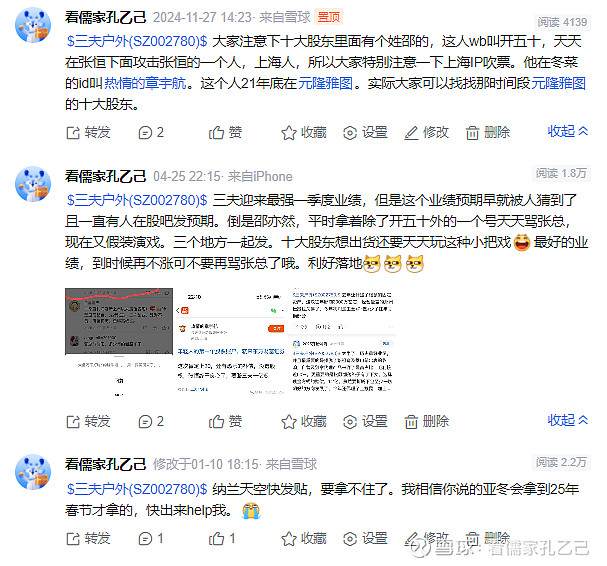Collapse the second post with 收起
607x566 pixels.
[568, 420]
